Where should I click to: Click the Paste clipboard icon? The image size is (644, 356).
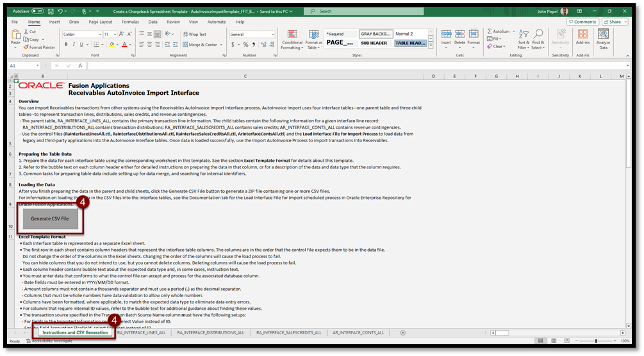(15, 35)
